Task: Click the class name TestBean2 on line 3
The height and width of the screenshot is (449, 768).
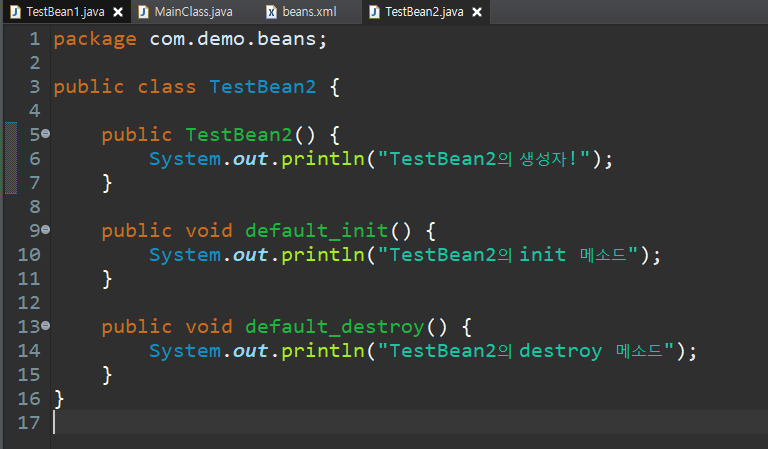Action: coord(263,87)
